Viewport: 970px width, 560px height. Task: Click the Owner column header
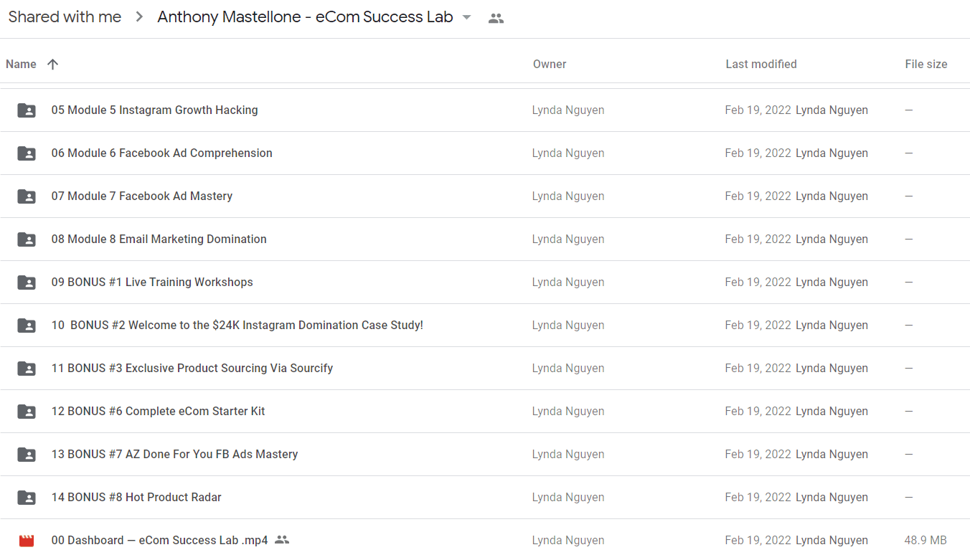point(550,64)
